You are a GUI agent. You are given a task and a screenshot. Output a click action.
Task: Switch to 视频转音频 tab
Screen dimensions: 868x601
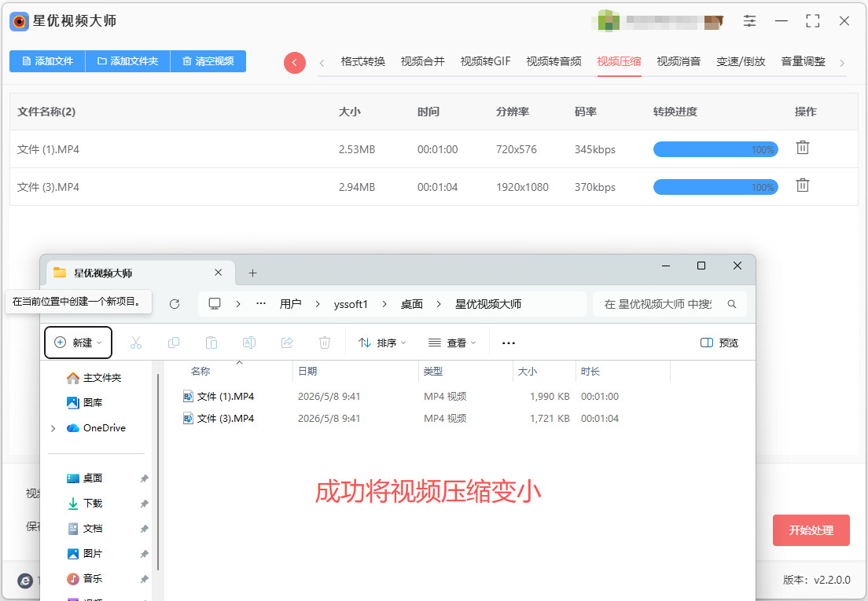point(554,61)
